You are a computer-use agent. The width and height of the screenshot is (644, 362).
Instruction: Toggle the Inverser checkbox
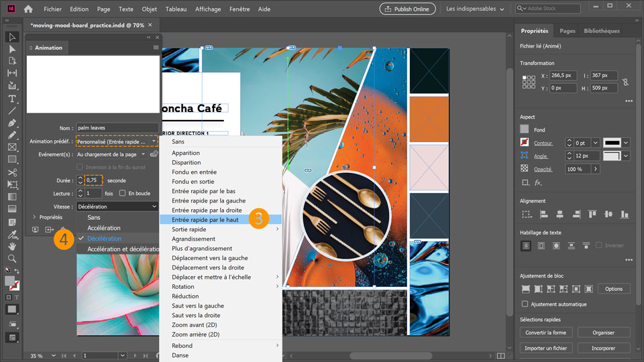(x=599, y=245)
